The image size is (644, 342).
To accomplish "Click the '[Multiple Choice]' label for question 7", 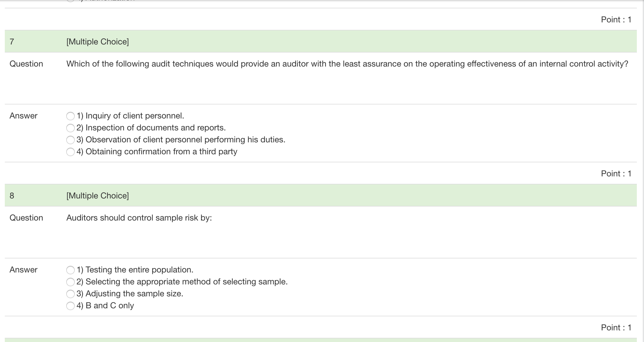I will point(98,41).
